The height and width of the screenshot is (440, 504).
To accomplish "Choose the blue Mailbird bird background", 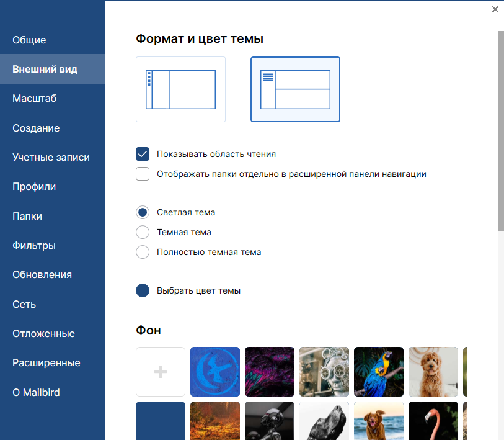I will 214,371.
